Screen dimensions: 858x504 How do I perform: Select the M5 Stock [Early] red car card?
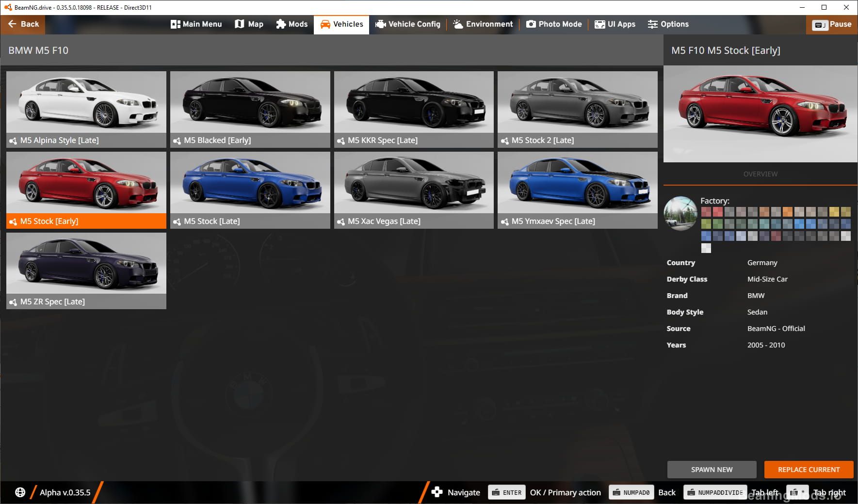pos(86,190)
